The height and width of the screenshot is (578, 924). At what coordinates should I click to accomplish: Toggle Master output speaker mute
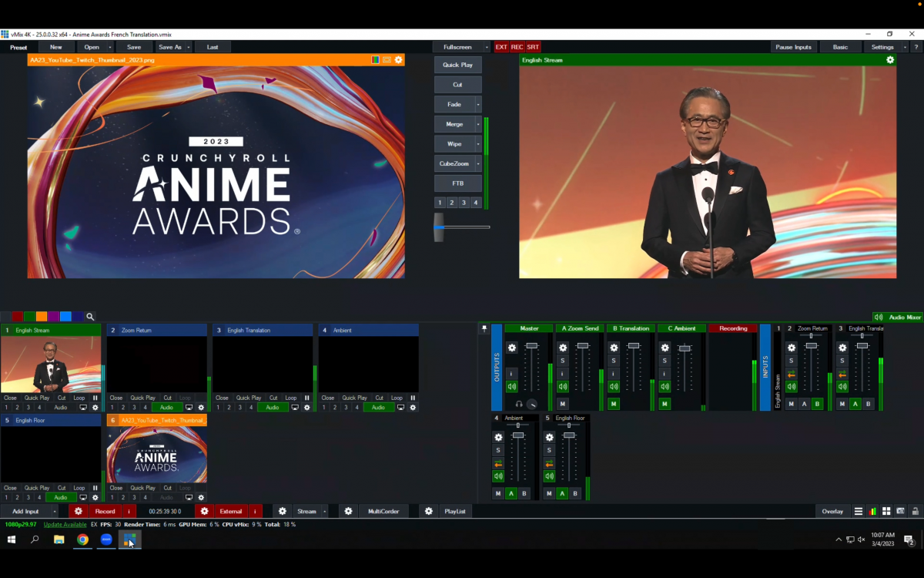pyautogui.click(x=512, y=387)
